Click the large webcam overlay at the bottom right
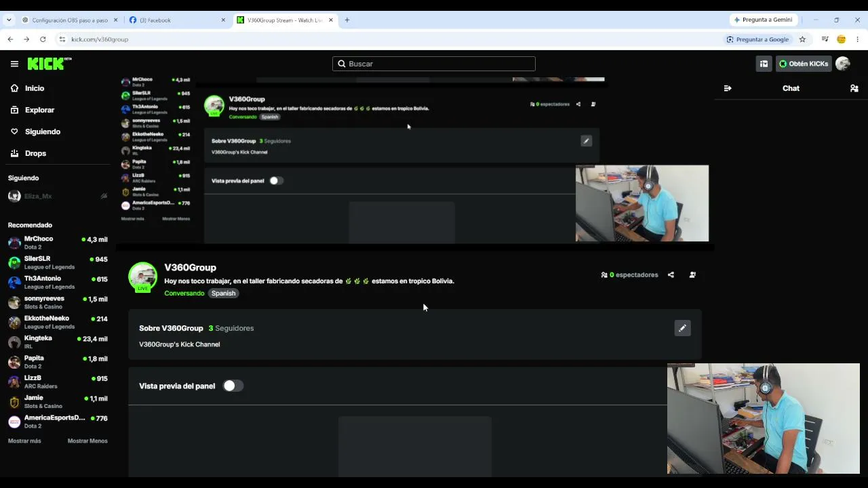Image resolution: width=868 pixels, height=488 pixels. pos(764,419)
